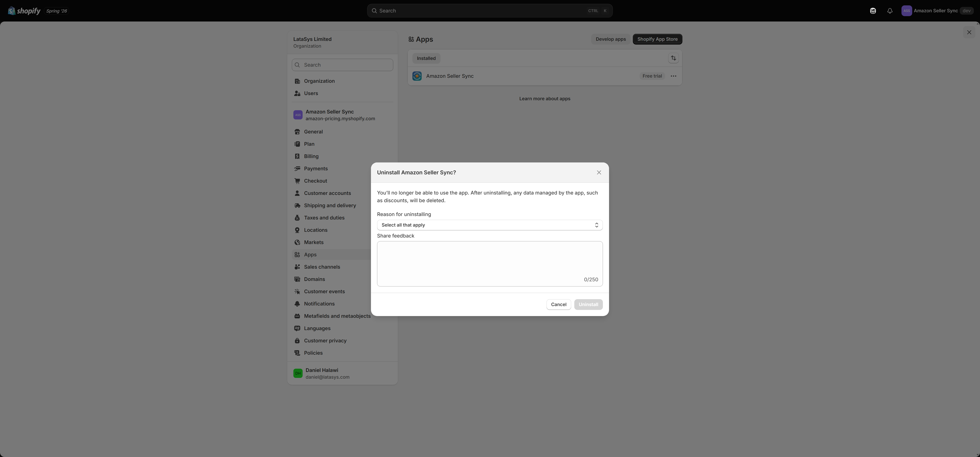Click the Users icon in sidebar
Image resolution: width=980 pixels, height=457 pixels.
(297, 93)
